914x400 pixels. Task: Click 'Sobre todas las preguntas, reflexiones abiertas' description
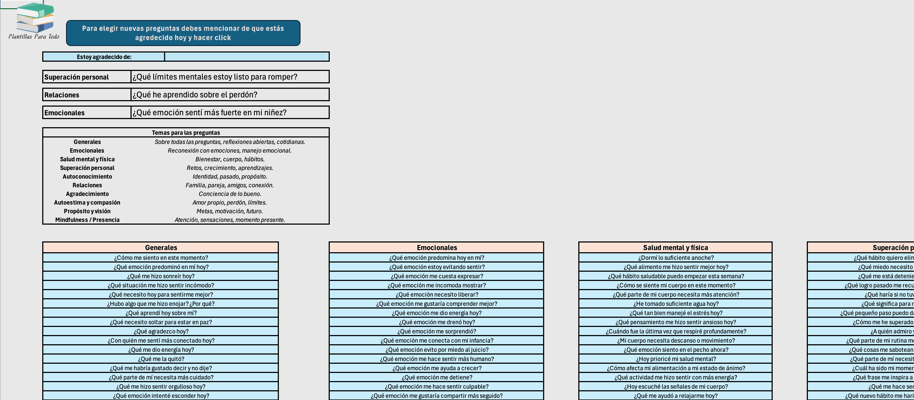(230, 142)
